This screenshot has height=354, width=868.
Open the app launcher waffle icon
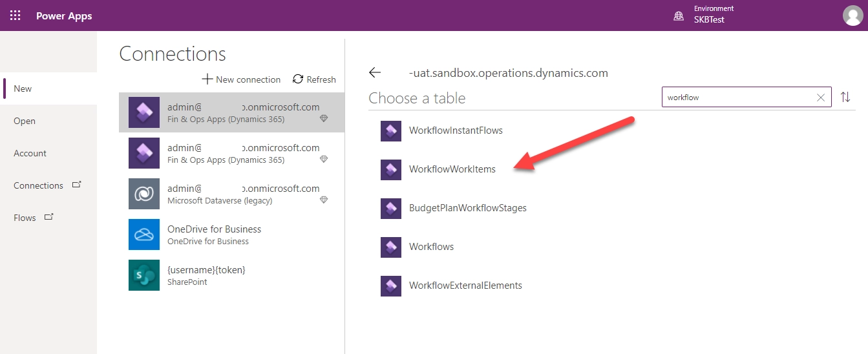coord(16,16)
